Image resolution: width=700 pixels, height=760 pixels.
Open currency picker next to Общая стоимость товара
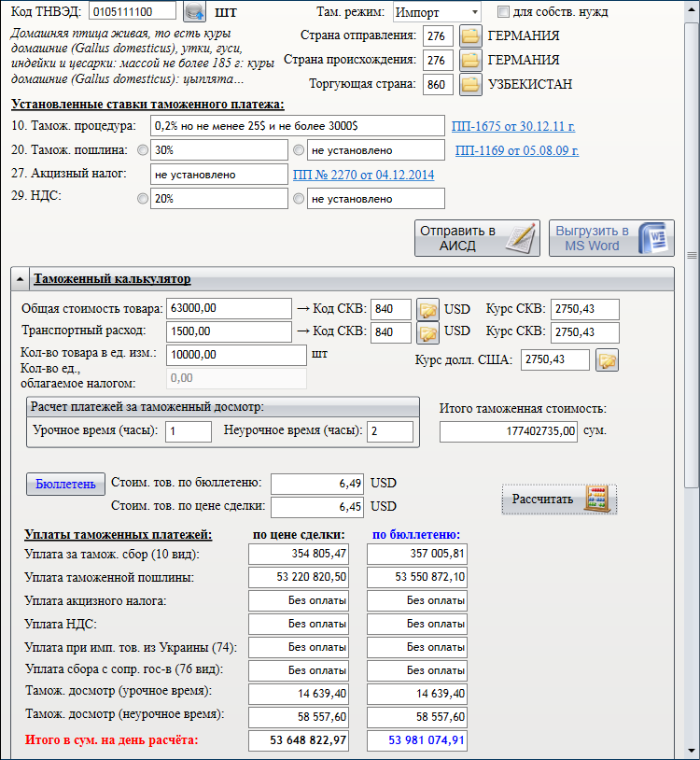pyautogui.click(x=427, y=309)
